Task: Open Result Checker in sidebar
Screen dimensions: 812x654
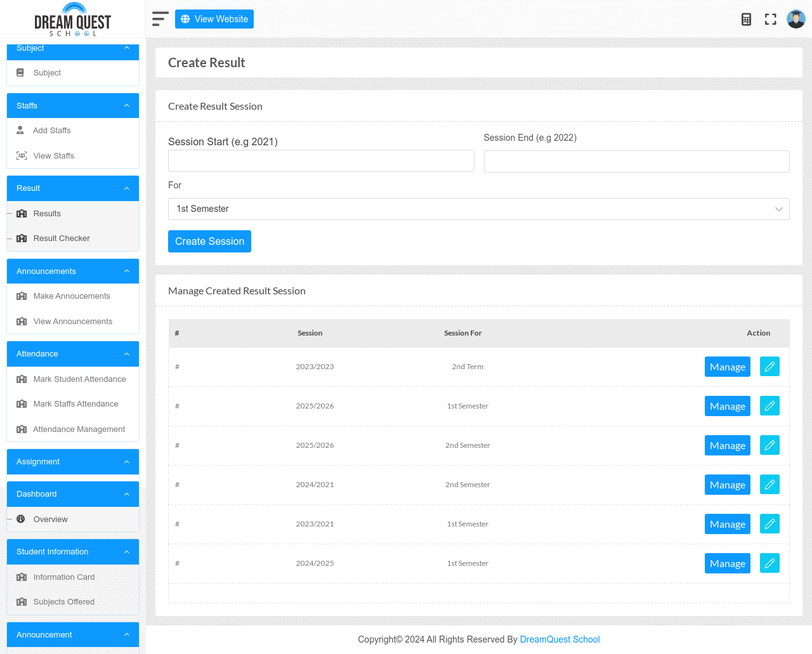Action: pyautogui.click(x=62, y=239)
